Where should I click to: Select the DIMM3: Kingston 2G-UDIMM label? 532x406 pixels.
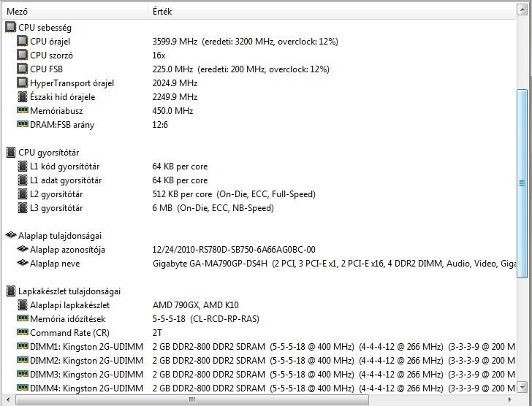tap(86, 375)
